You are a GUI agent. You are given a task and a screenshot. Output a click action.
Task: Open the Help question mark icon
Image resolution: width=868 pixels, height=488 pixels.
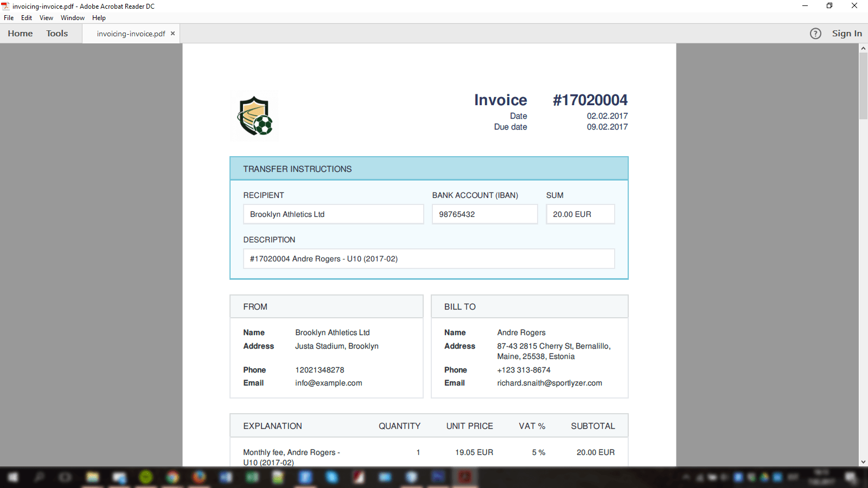(x=815, y=34)
